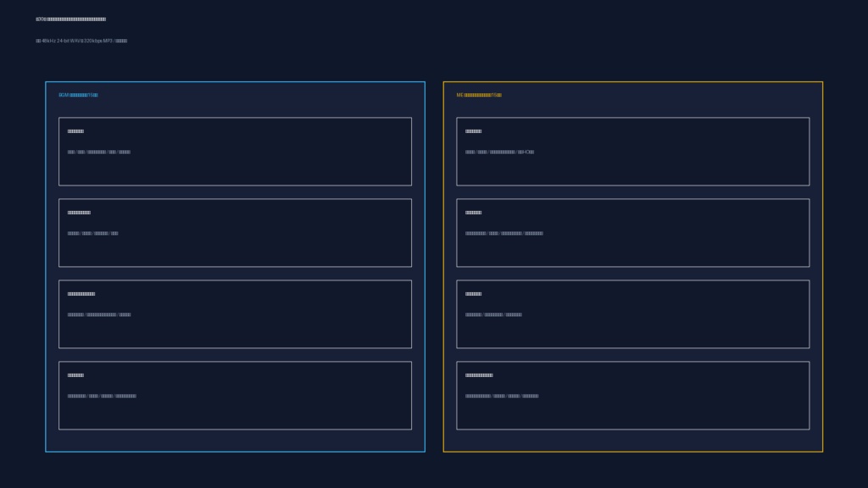
Task: Select the second card in the ME panel
Action: (632, 233)
